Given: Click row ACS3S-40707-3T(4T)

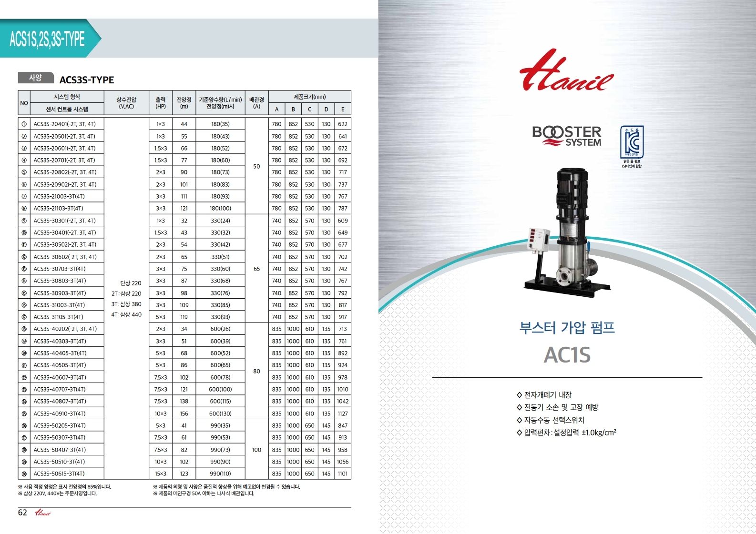Looking at the screenshot, I should coord(184,389).
